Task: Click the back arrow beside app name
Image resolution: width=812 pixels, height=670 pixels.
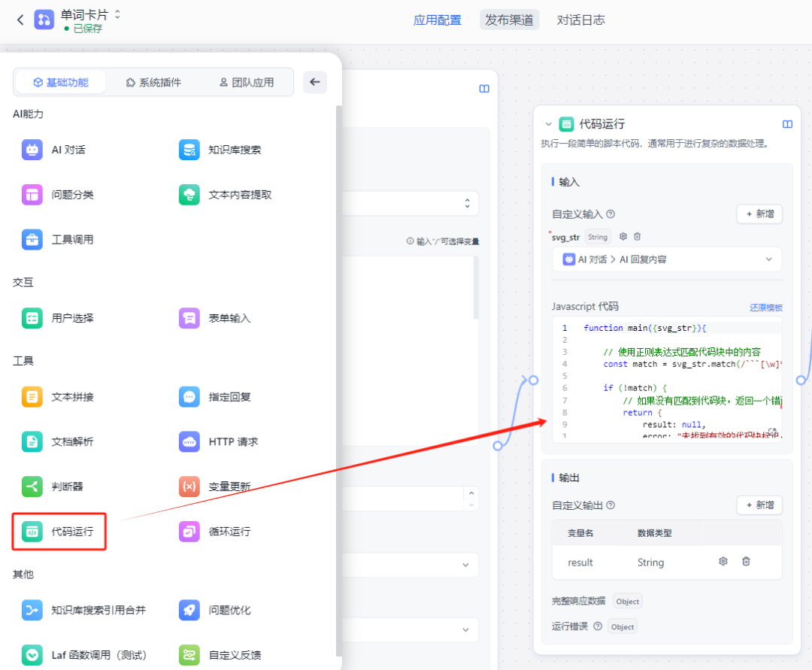Action: pos(20,20)
